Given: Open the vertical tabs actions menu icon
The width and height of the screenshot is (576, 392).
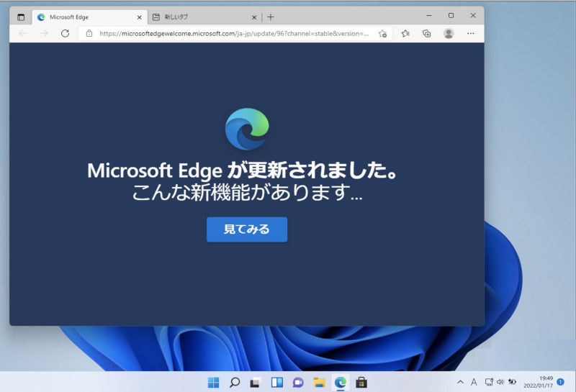Looking at the screenshot, I should point(21,17).
